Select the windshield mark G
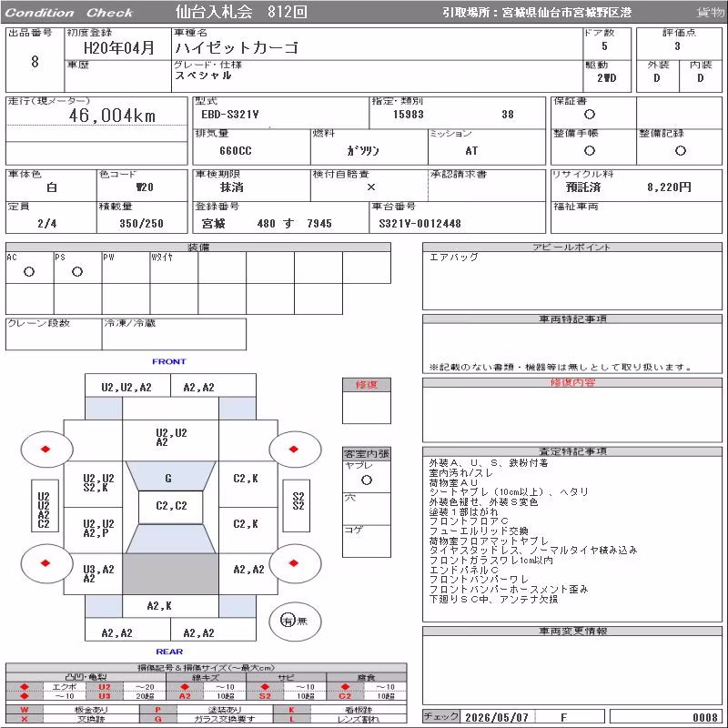728x728 pixels. point(168,479)
